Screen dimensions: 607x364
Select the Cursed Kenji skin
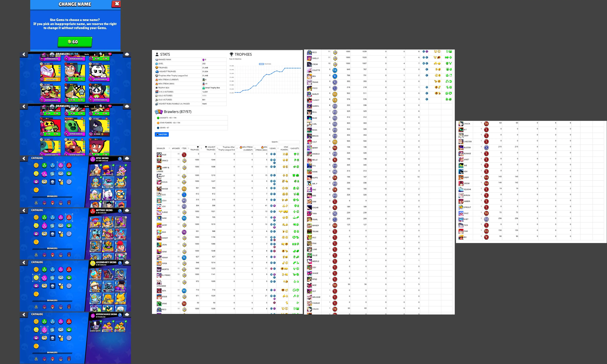pyautogui.click(x=108, y=274)
